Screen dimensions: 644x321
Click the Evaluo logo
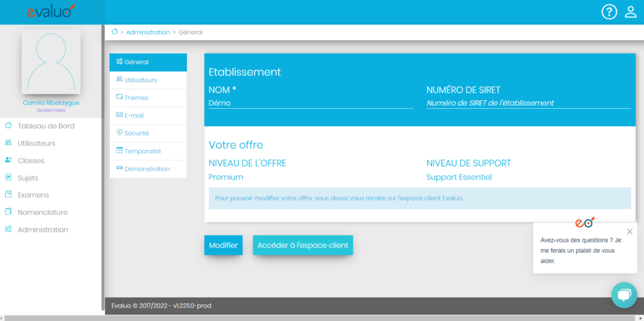[x=51, y=12]
